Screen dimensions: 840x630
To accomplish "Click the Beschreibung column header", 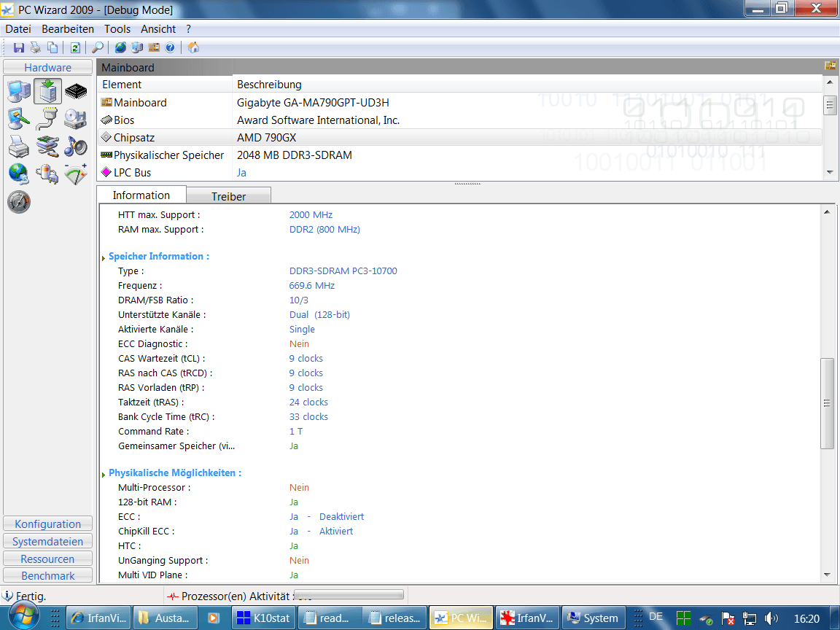I will (527, 84).
